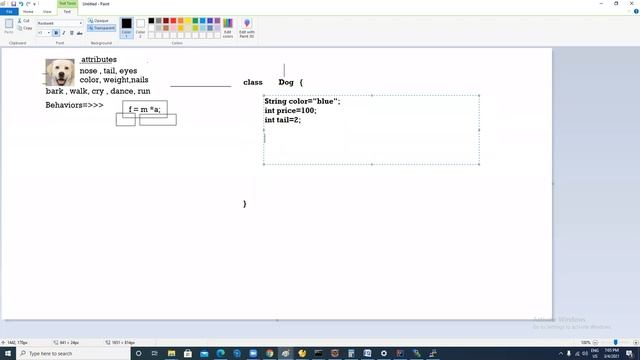Screen dimensions: 640x360
Task: Click the Cut command
Action: pos(24,21)
